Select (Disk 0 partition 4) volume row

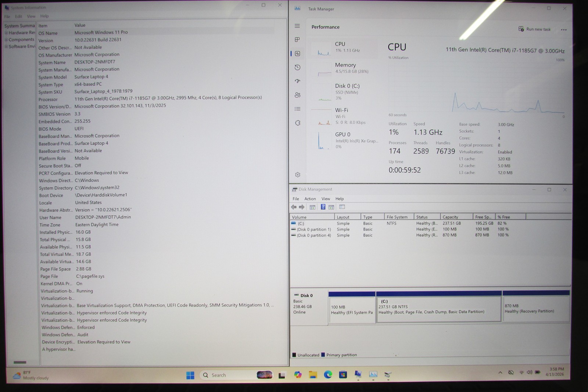408,235
